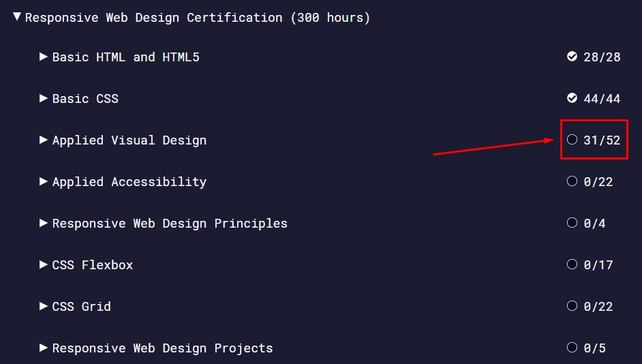This screenshot has height=364, width=642.
Task: Open the Basic HTML and HTML5 course
Action: point(125,57)
